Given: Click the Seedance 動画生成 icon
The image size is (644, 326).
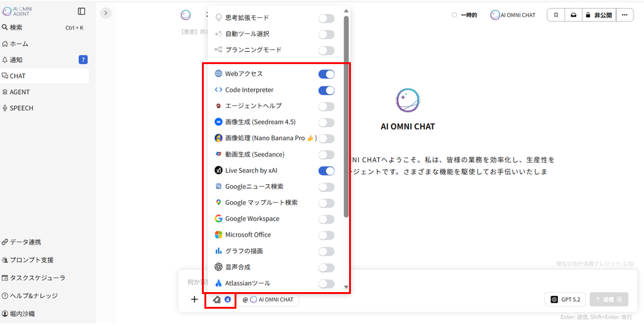Looking at the screenshot, I should pyautogui.click(x=219, y=154).
